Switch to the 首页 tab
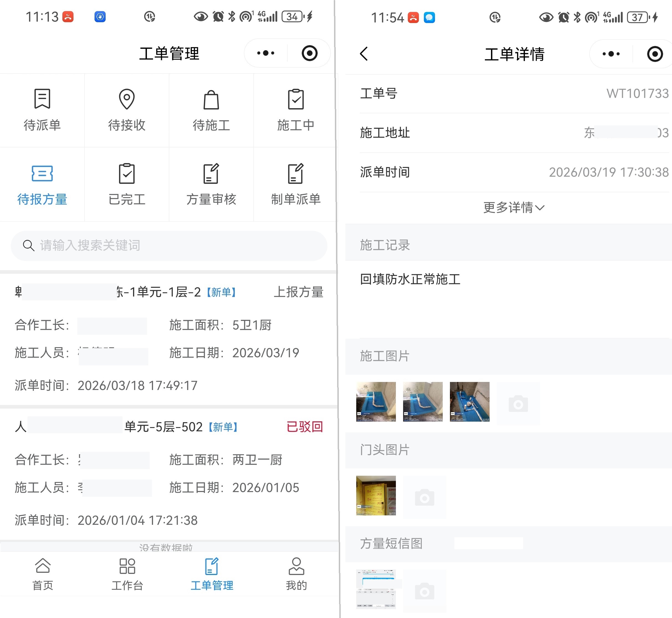Viewport: 672px width, 618px height. click(42, 574)
